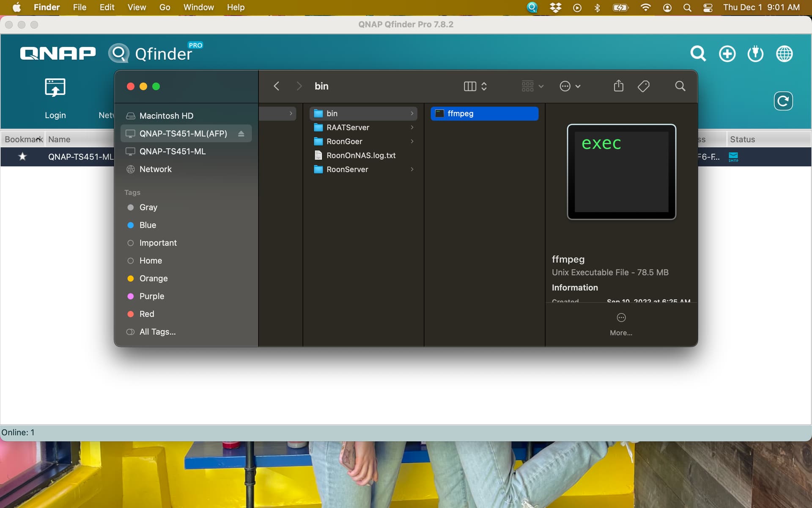Click the Qfinder menu bar icon
Screen dimensions: 812x508
click(532, 7)
